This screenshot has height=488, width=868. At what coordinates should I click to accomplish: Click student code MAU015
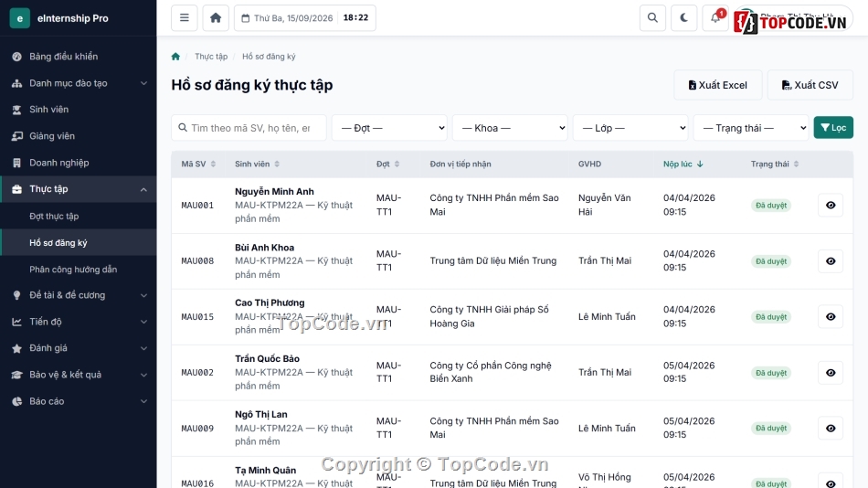[197, 317]
